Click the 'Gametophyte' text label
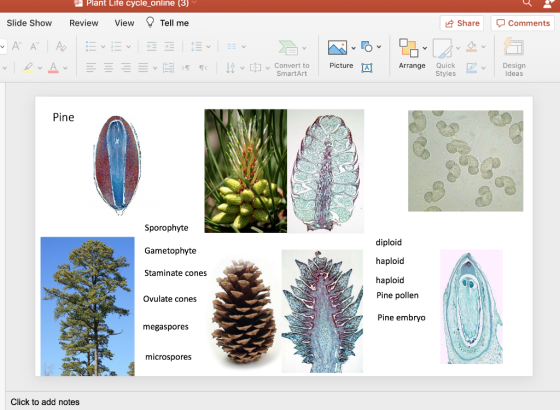 [x=170, y=251]
